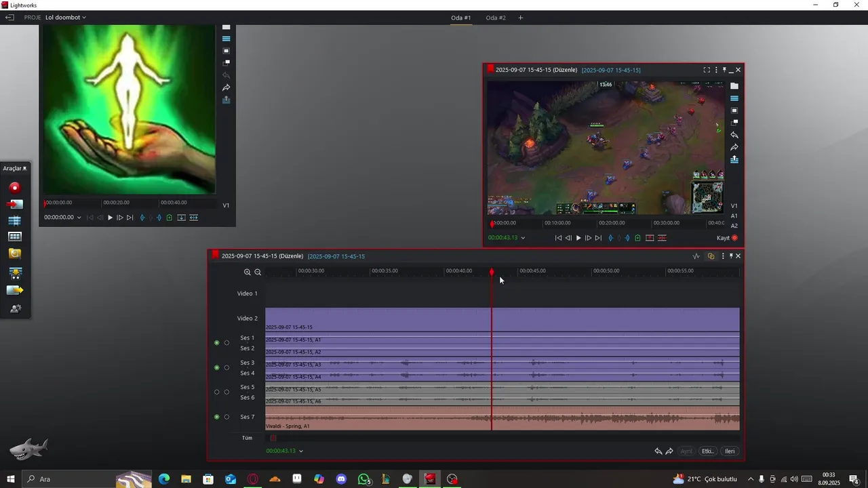Click source viewer scrub bar at 00:00:20.00
The image size is (868, 488).
103,202
